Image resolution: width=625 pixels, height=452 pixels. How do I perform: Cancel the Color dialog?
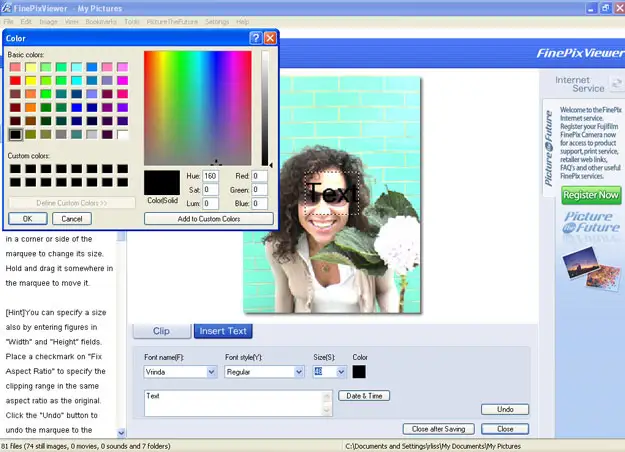72,219
